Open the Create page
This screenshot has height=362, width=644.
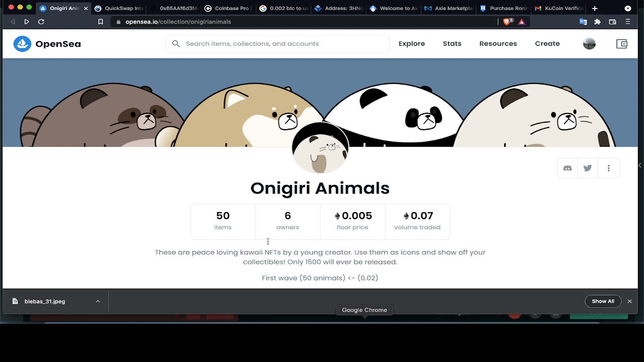[547, 44]
